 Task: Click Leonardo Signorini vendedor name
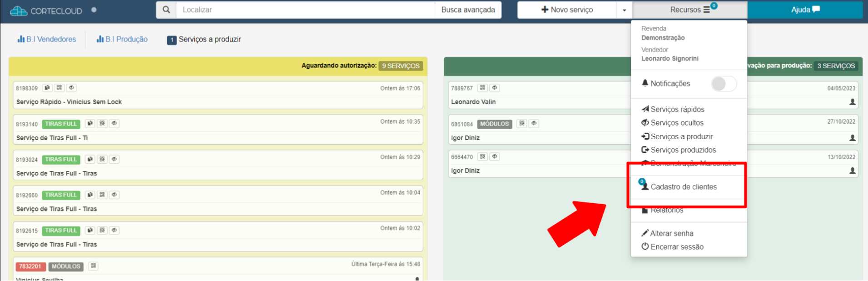click(x=670, y=59)
